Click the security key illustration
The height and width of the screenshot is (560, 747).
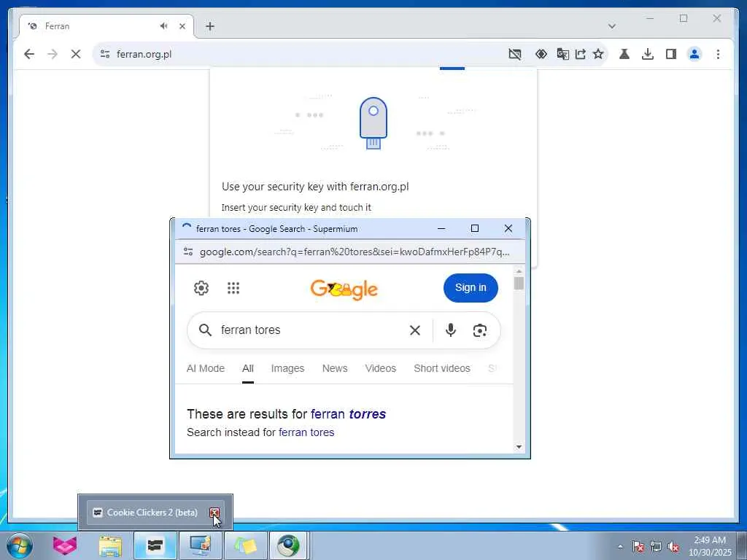coord(373,123)
